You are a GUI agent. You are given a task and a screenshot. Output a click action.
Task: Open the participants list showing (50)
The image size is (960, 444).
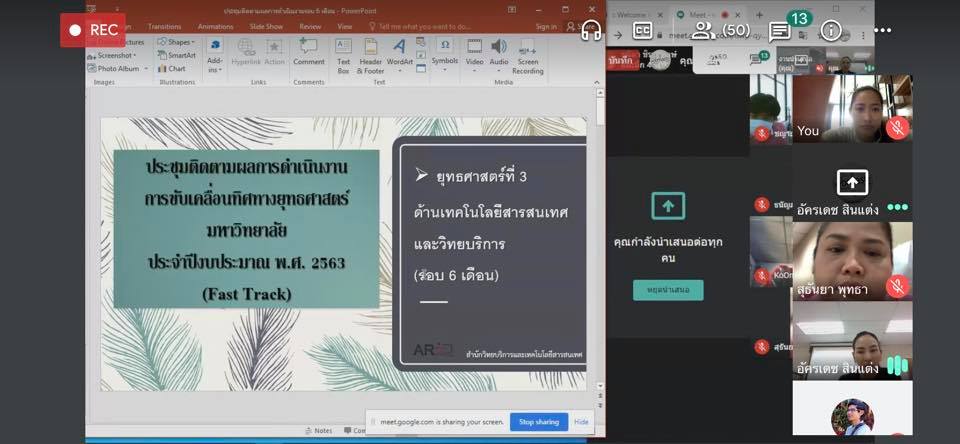(x=720, y=30)
